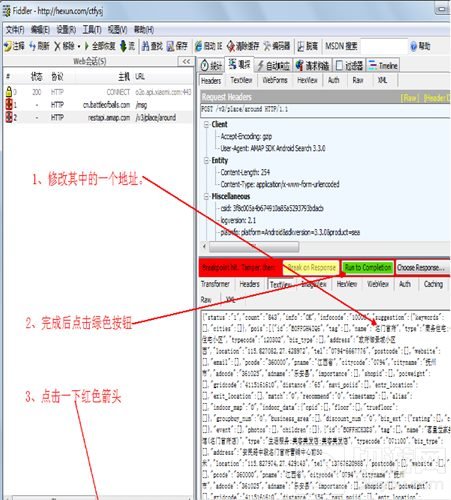Select the response WebView tab
451x500 pixels.
pyautogui.click(x=378, y=284)
